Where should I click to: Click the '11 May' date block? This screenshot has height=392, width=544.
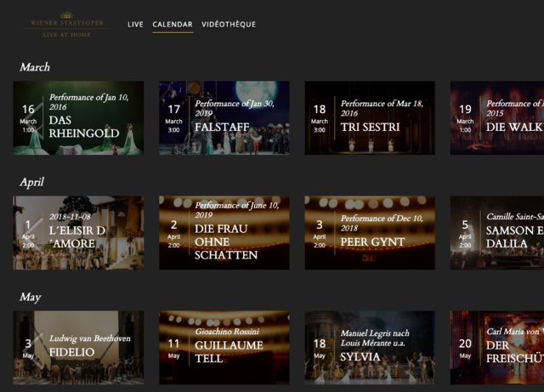coord(173,349)
